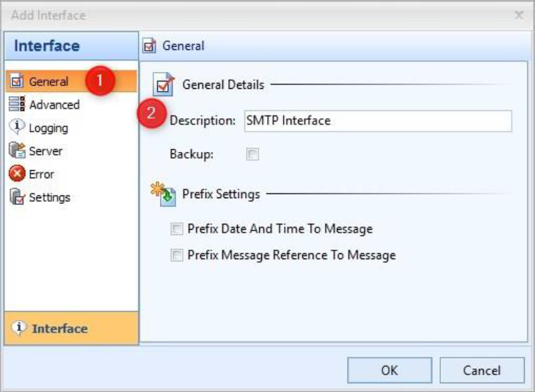Image resolution: width=535 pixels, height=392 pixels.
Task: Switch to the Logging page
Action: [x=48, y=128]
